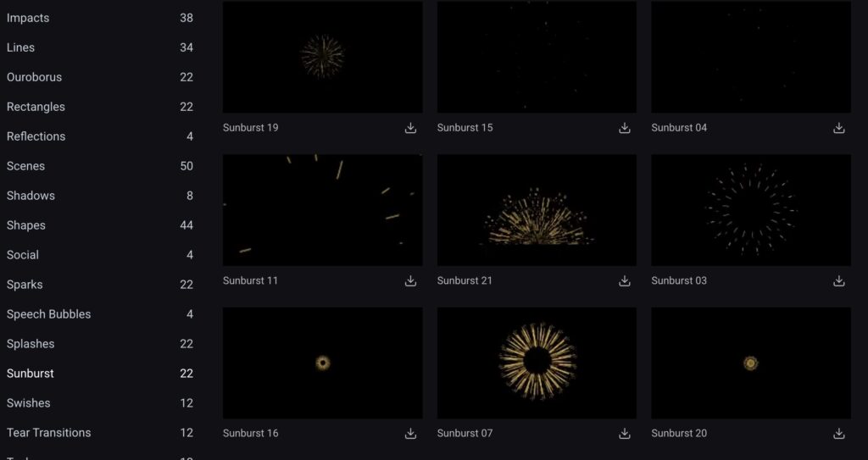
Task: Download the Sunburst 15 asset
Action: click(x=625, y=128)
